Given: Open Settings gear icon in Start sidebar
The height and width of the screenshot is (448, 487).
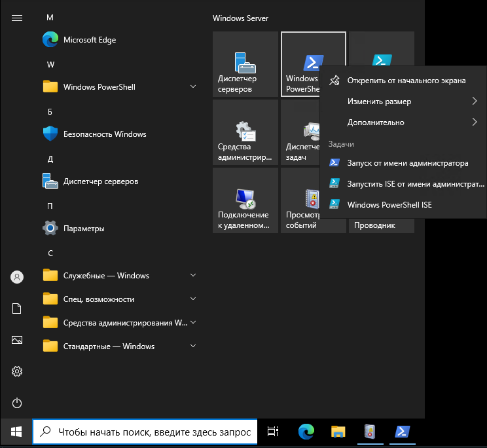Looking at the screenshot, I should pos(17,371).
